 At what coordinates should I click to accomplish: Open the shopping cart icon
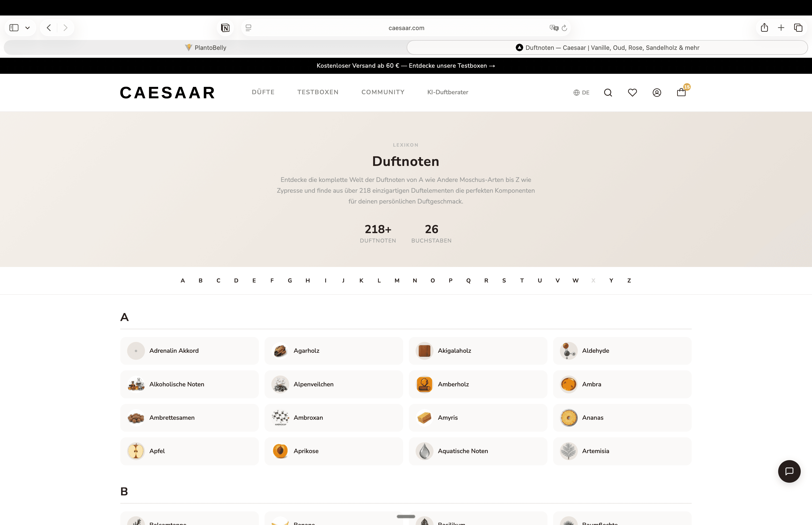coord(681,92)
